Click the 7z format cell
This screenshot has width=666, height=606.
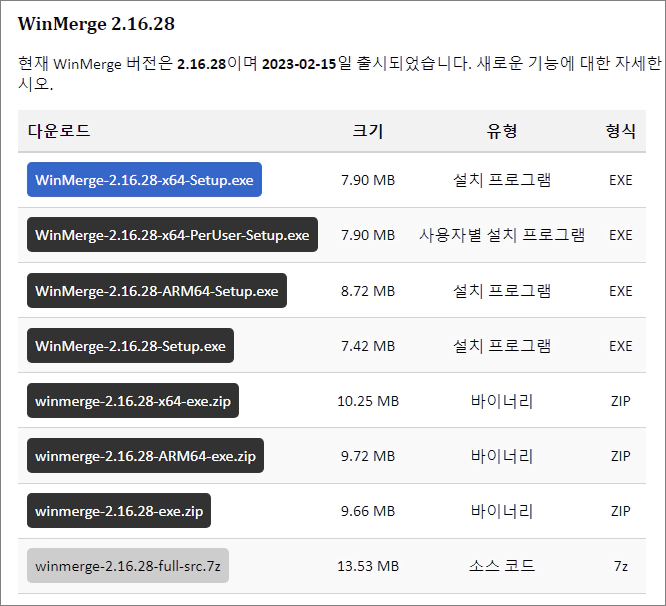coord(621,566)
